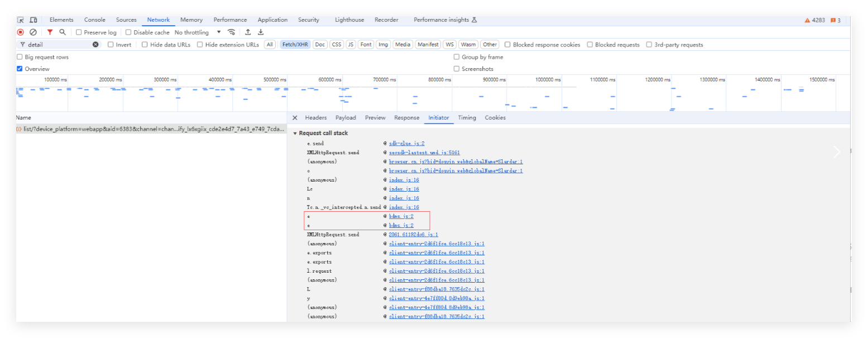Filter requests by Doc type
The width and height of the screenshot is (868, 338).
pyautogui.click(x=320, y=45)
